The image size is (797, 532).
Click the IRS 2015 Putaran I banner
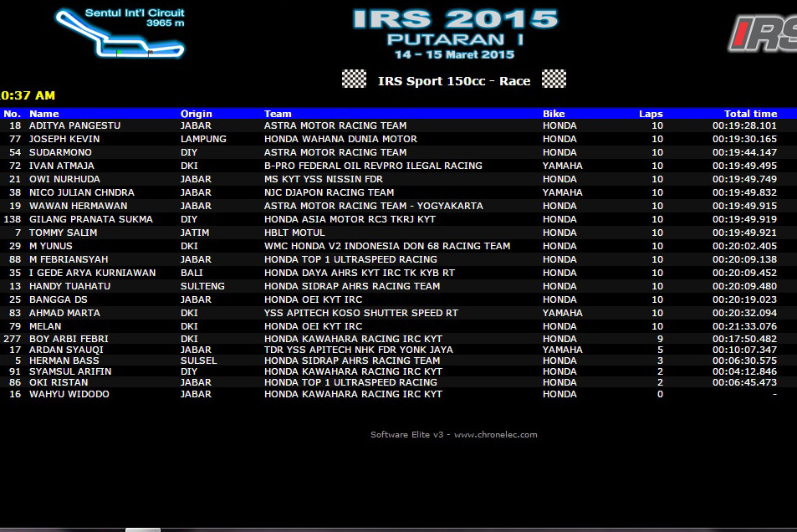click(x=454, y=33)
